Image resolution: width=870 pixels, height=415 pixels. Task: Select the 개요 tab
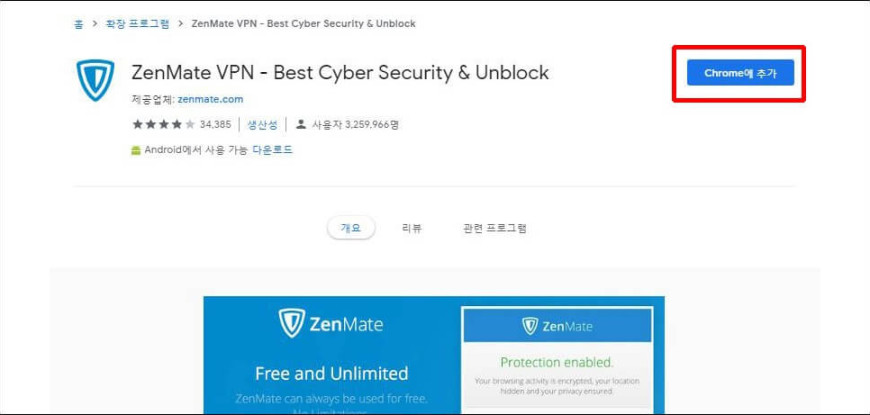pyautogui.click(x=351, y=228)
